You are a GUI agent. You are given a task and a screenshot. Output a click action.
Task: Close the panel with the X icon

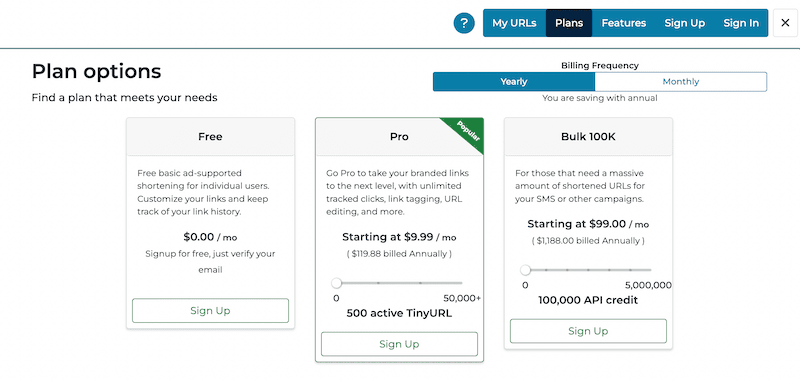(785, 23)
